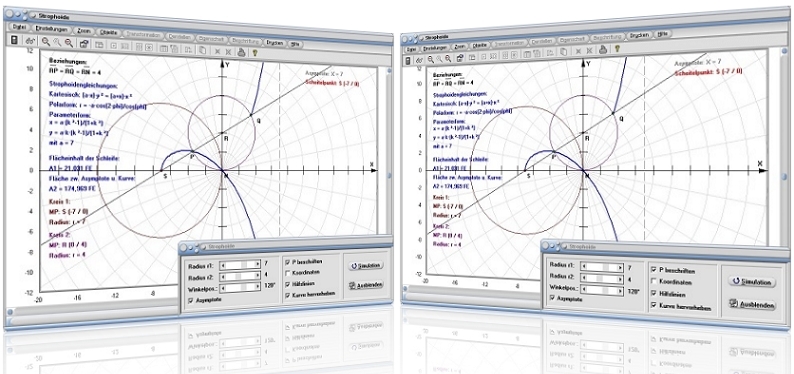The height and width of the screenshot is (374, 794).
Task: Open the Objekte menu in left window
Action: coord(109,32)
